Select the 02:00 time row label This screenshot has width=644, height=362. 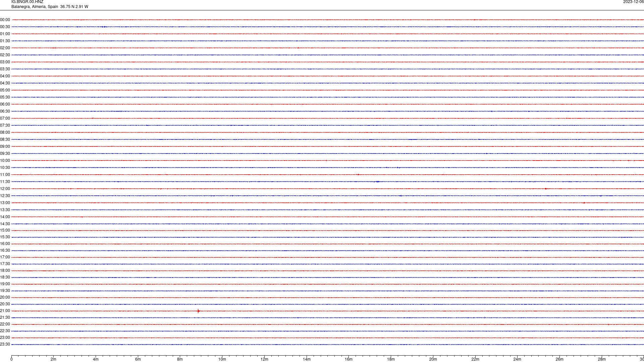[5, 48]
